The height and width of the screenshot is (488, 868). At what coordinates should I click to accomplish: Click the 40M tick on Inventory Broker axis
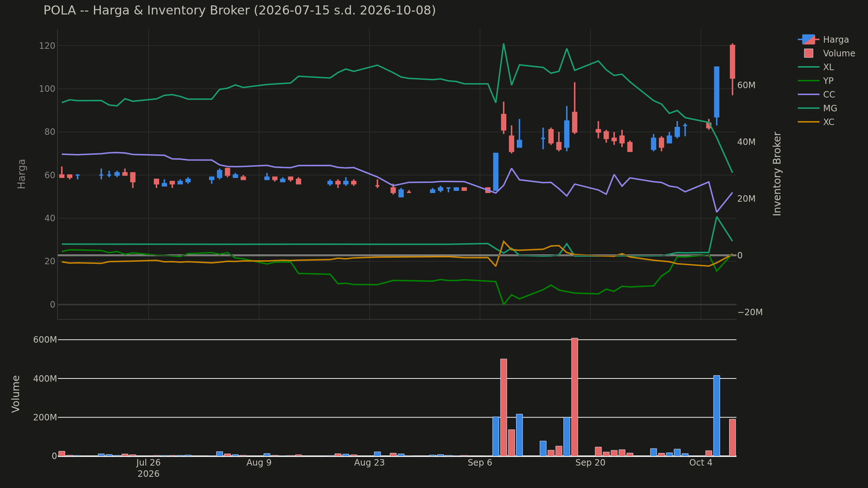pos(746,142)
